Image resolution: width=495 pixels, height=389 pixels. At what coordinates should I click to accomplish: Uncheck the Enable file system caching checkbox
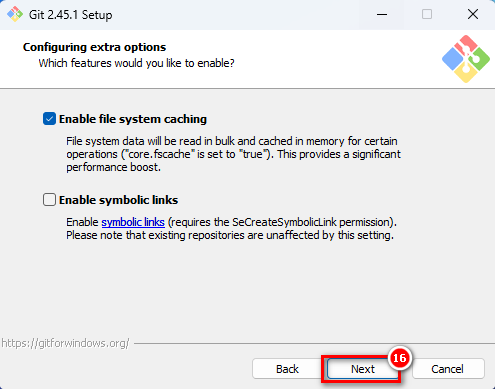49,119
